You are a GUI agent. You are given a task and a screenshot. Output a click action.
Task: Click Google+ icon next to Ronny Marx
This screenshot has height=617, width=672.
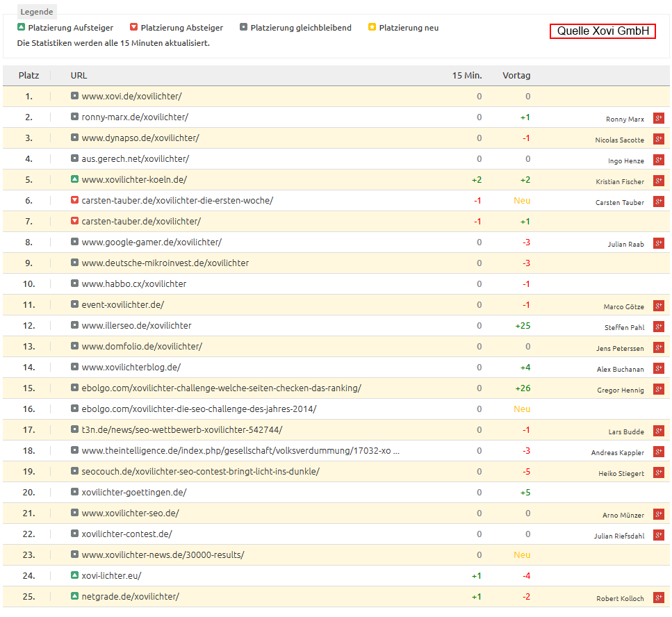(658, 118)
